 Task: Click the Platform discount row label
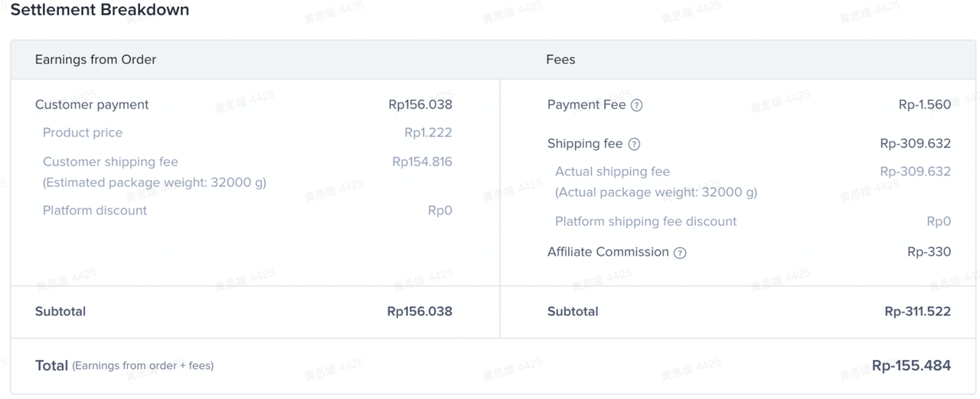pyautogui.click(x=95, y=211)
